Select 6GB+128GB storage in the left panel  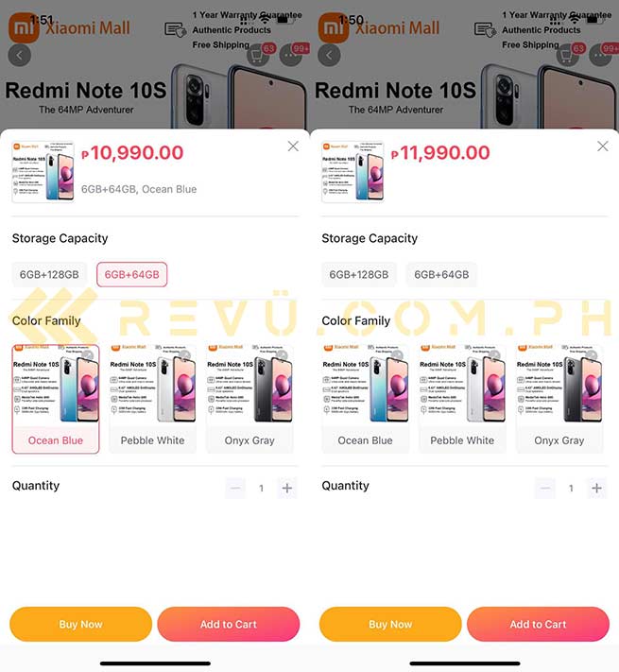(49, 274)
